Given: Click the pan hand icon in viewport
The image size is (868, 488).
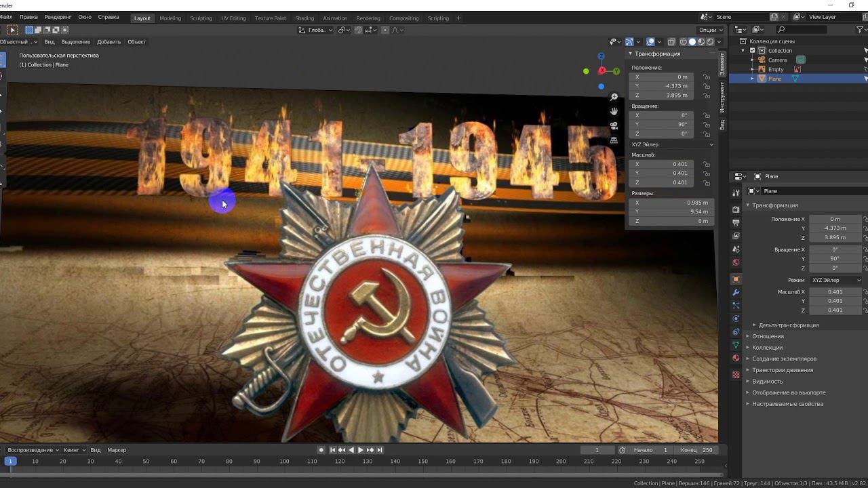Looking at the screenshot, I should [x=614, y=111].
